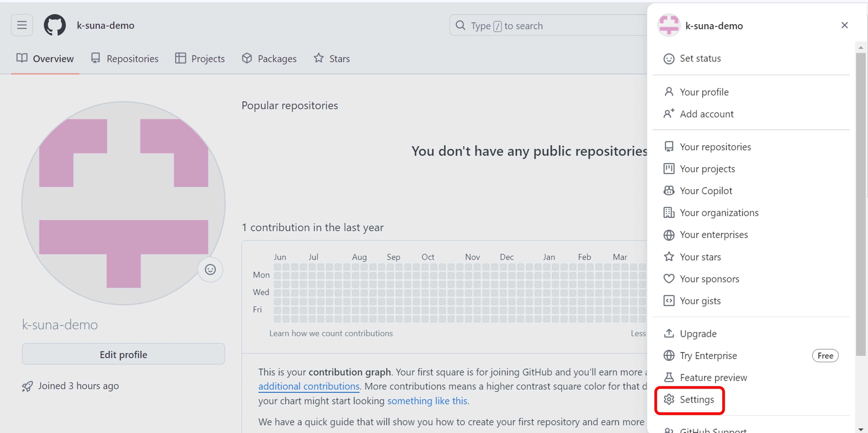Image resolution: width=868 pixels, height=433 pixels.
Task: Open Your stars menu item
Action: pyautogui.click(x=751, y=257)
